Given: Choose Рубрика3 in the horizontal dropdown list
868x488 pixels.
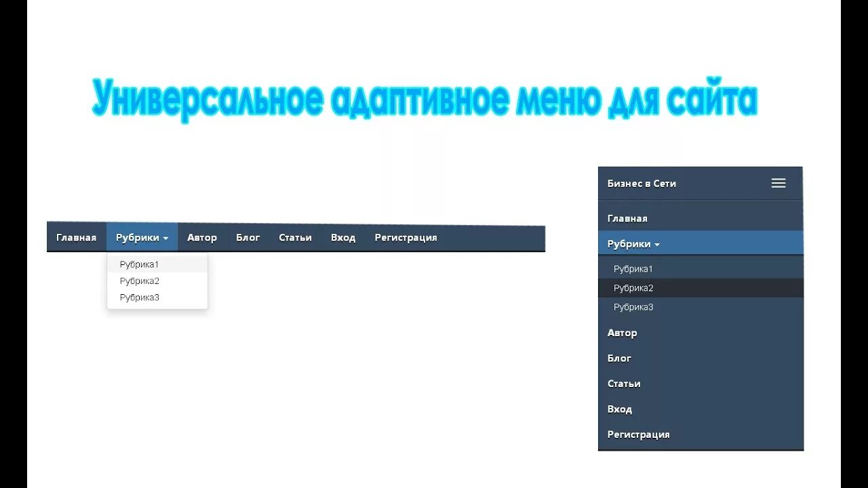Looking at the screenshot, I should point(157,297).
